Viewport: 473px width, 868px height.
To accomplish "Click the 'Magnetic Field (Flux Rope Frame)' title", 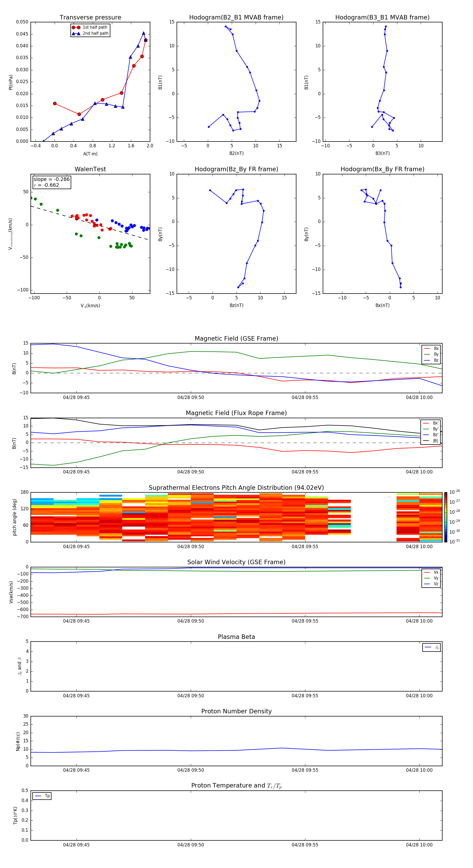I will click(x=236, y=413).
